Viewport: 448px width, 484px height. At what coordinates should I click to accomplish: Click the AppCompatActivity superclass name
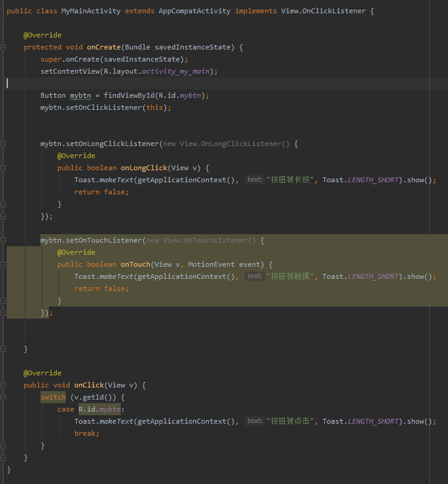(194, 11)
